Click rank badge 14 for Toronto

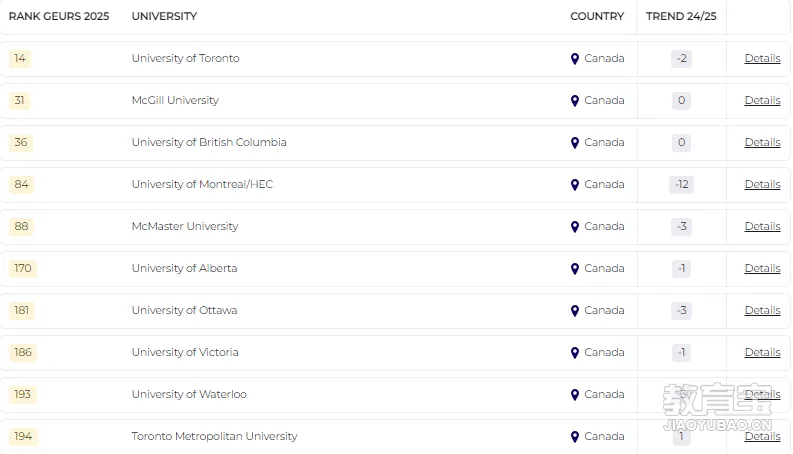tap(20, 58)
